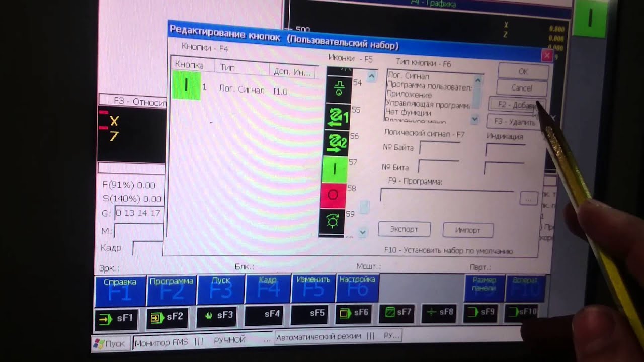Open the Windows 'Пуск' start menu
This screenshot has height=362, width=644.
coord(110,344)
